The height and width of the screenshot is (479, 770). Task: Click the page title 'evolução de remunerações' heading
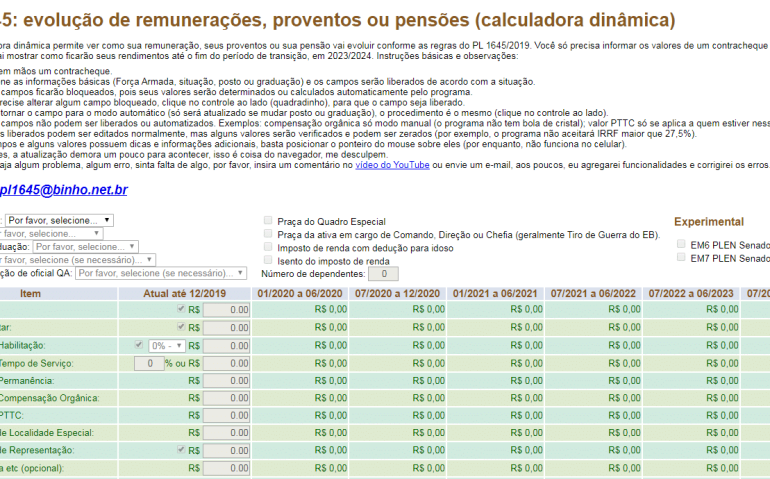(337, 20)
